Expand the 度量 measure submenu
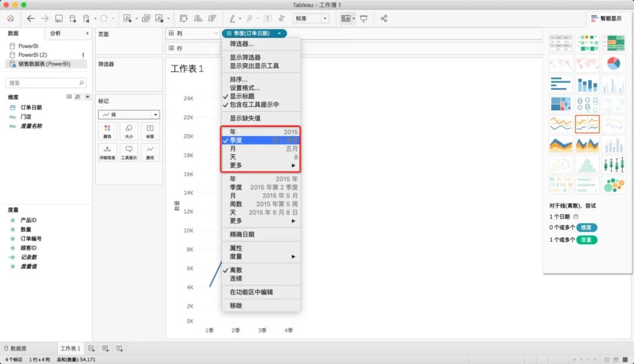The image size is (634, 364). click(x=261, y=257)
